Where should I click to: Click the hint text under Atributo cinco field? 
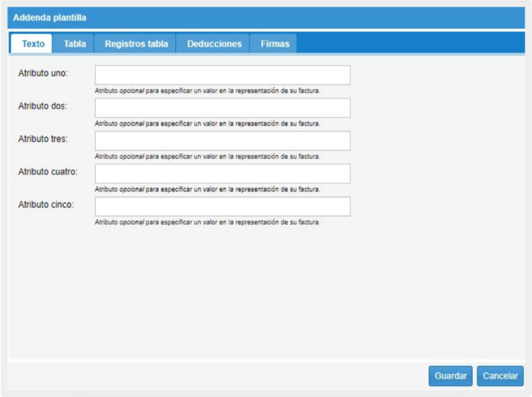coord(207,222)
